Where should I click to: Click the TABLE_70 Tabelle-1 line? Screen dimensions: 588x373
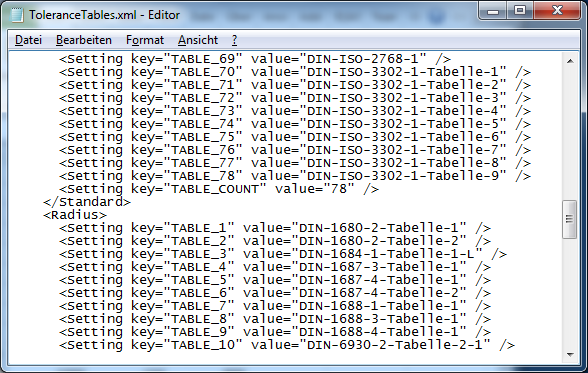pyautogui.click(x=295, y=72)
